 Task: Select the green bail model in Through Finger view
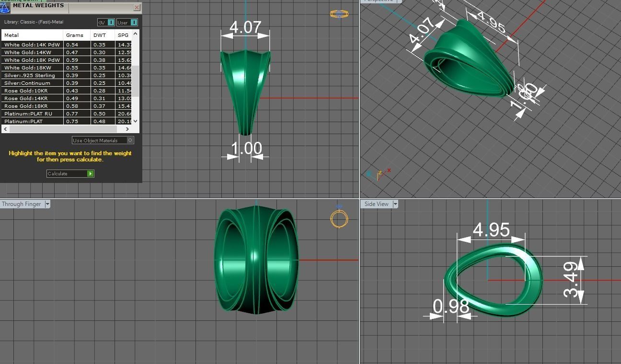pyautogui.click(x=256, y=260)
